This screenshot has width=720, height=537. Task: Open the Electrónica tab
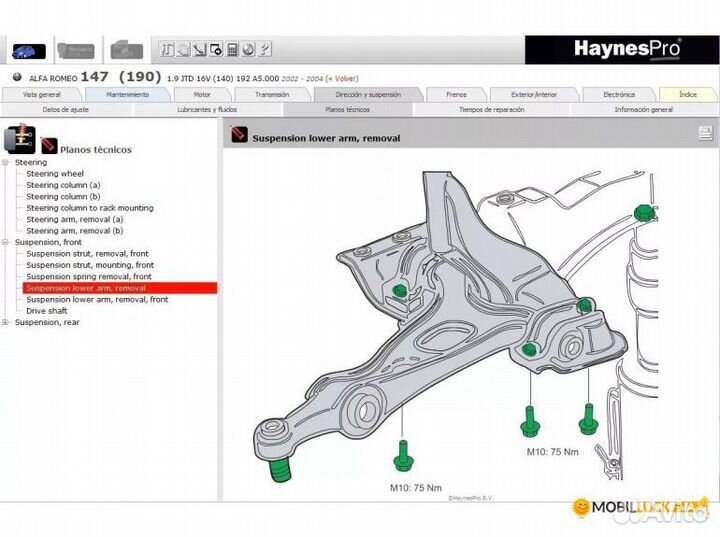coord(619,95)
